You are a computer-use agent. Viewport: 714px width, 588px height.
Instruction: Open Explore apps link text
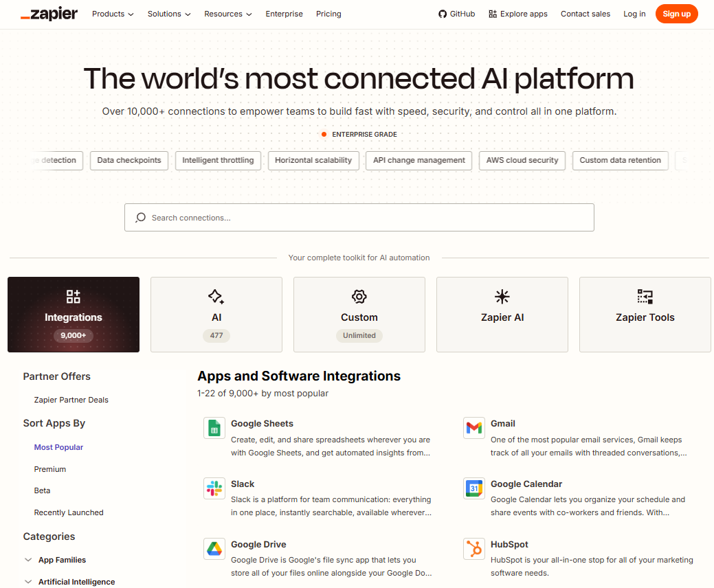(x=524, y=14)
